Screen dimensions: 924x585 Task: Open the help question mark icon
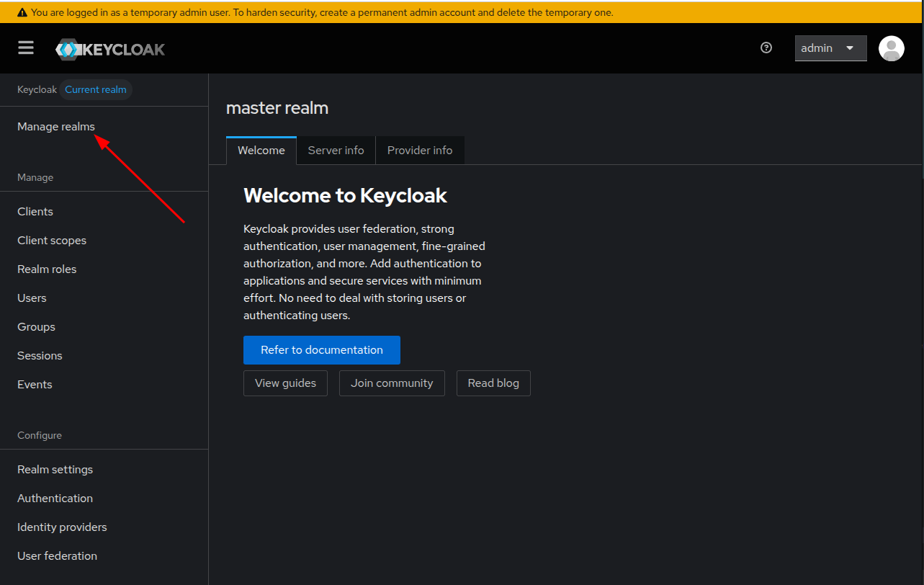pos(766,48)
